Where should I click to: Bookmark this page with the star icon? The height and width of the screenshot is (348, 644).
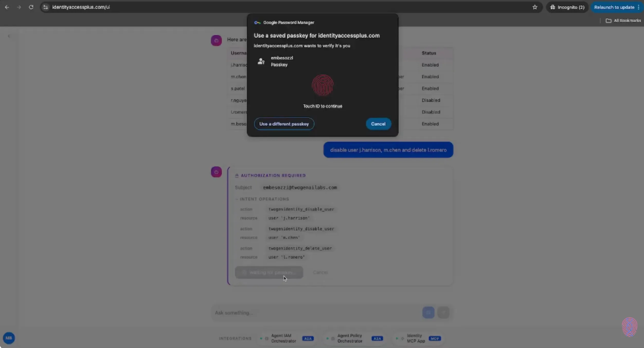[535, 7]
